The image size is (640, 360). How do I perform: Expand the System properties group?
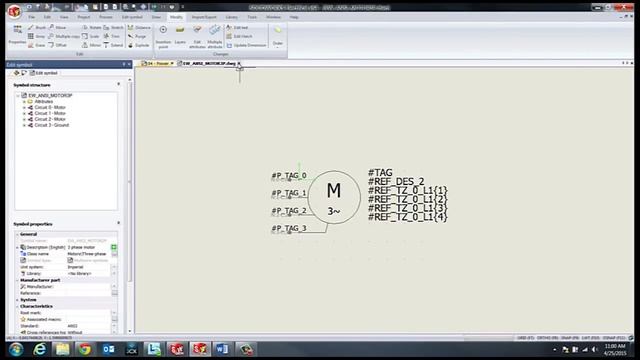coord(17,300)
